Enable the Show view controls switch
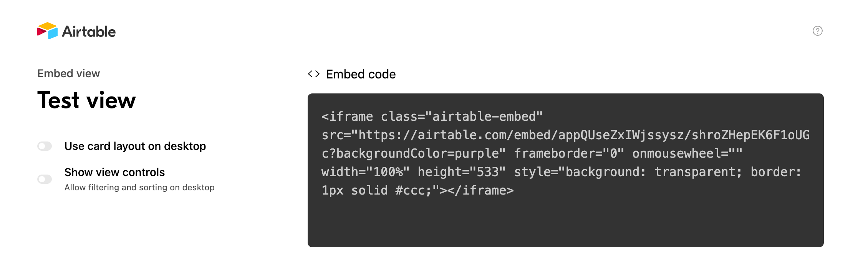 45,179
